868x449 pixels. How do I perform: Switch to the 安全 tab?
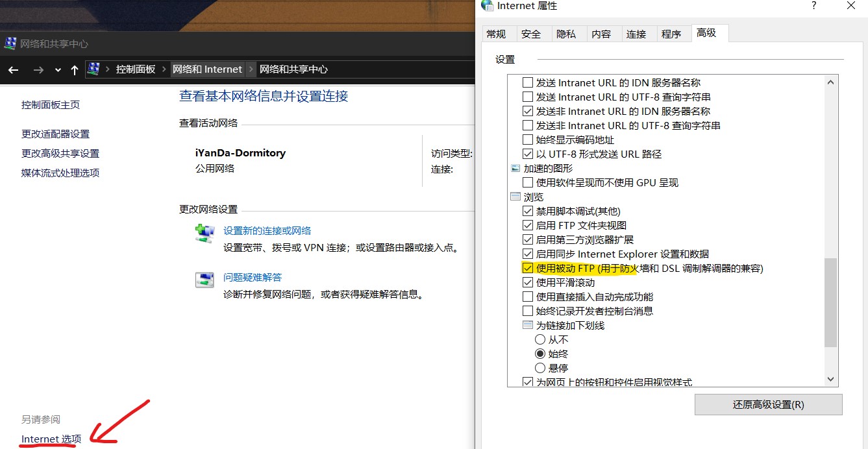(530, 34)
